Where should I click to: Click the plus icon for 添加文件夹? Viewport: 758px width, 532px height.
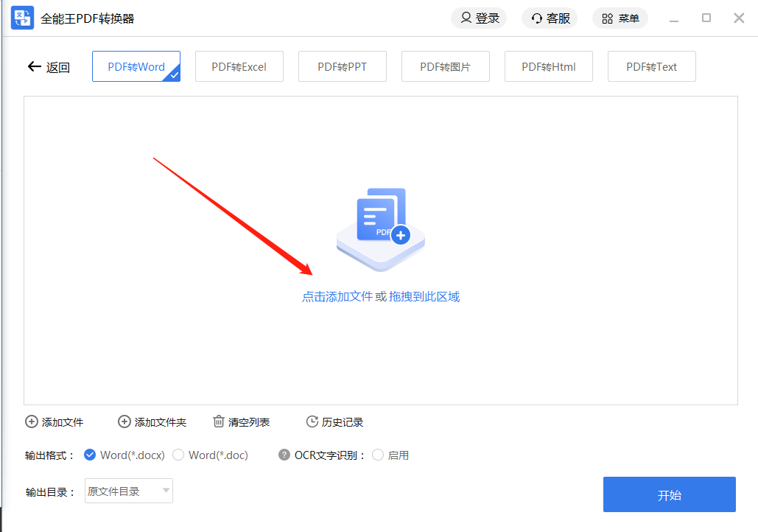click(x=124, y=422)
